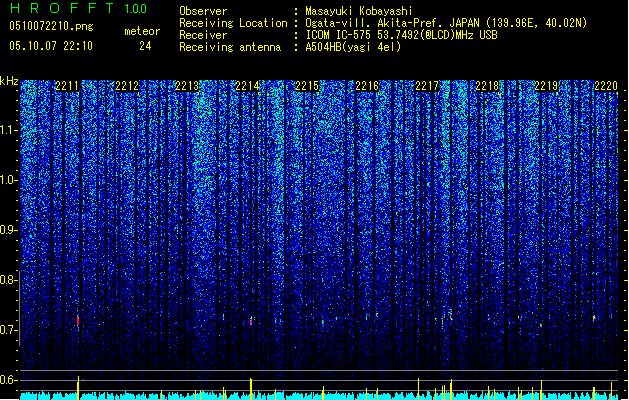Click the 2216 time marker
The width and height of the screenshot is (629, 400).
(367, 86)
